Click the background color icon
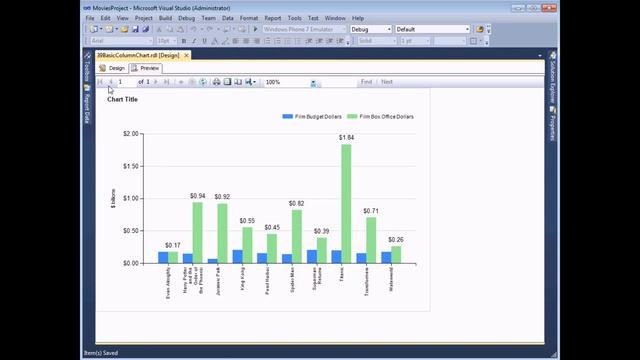The width and height of the screenshot is (640, 360). click(225, 41)
